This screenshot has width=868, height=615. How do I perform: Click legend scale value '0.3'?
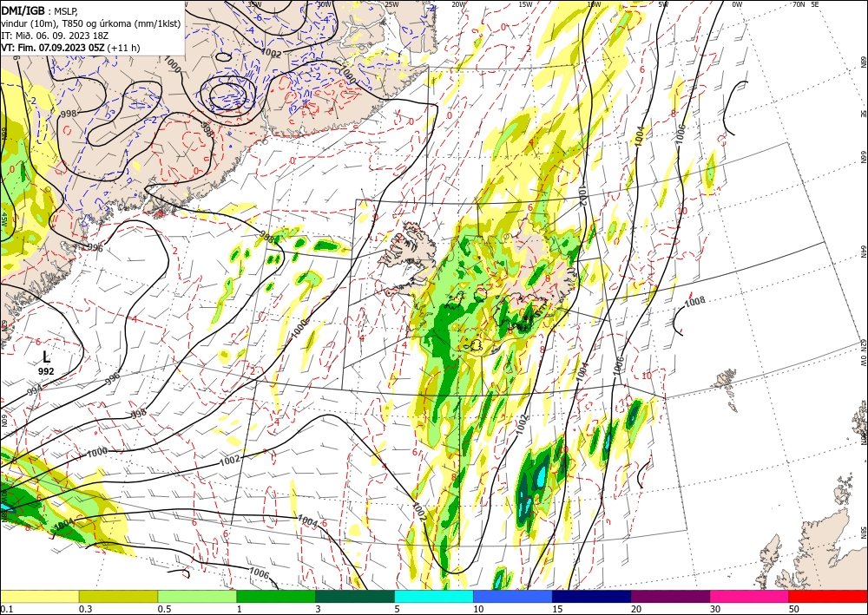click(x=84, y=609)
